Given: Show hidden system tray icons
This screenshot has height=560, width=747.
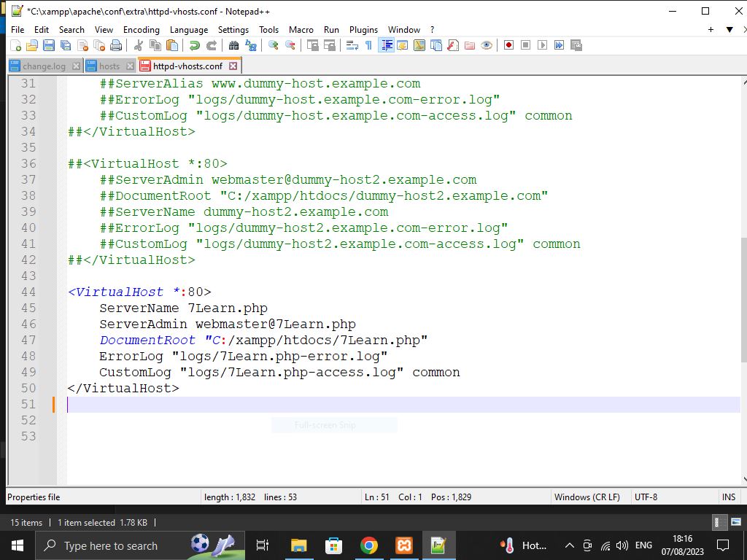Looking at the screenshot, I should point(569,545).
